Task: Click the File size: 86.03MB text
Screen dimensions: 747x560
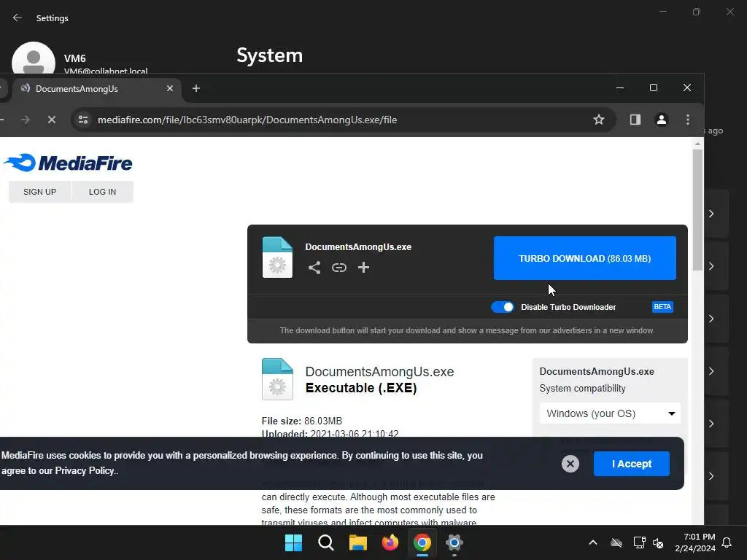Action: tap(301, 421)
